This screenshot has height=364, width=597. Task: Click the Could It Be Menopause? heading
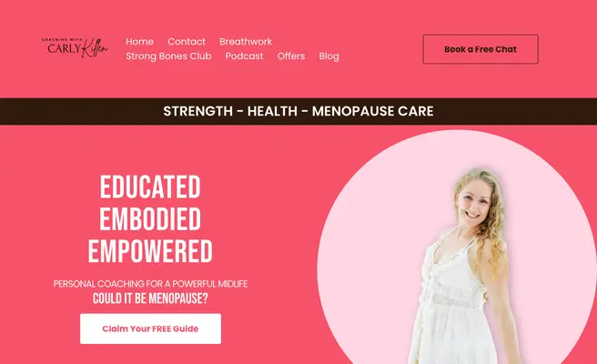[150, 298]
